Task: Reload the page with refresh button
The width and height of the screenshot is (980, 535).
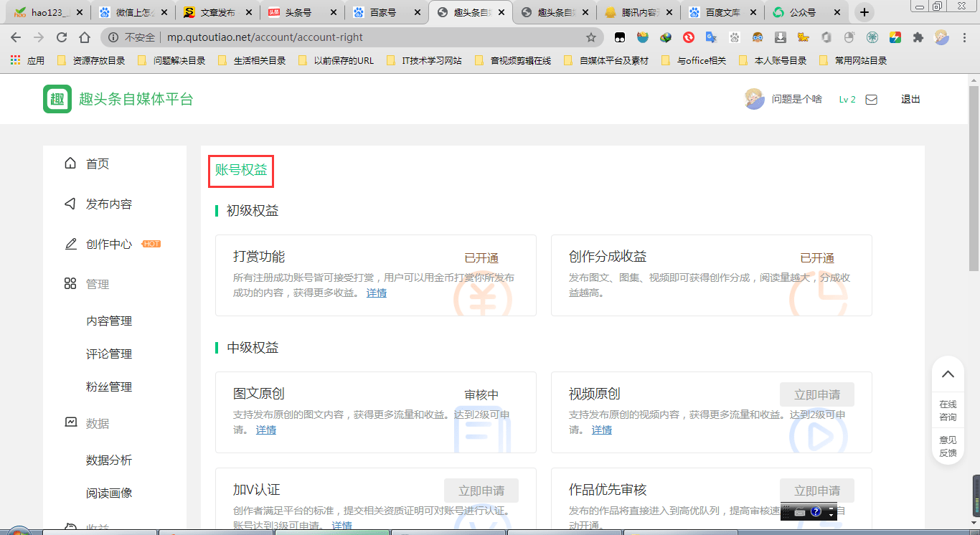Action: pos(62,37)
